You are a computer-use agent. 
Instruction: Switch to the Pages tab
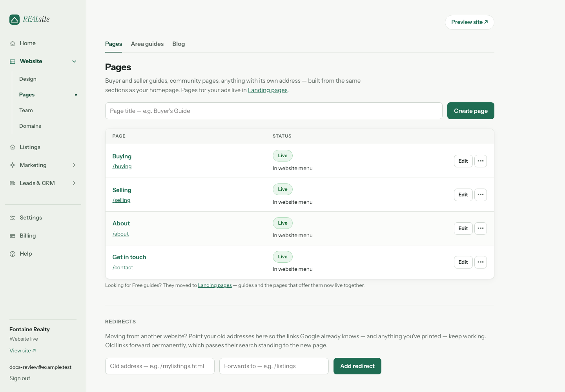113,44
